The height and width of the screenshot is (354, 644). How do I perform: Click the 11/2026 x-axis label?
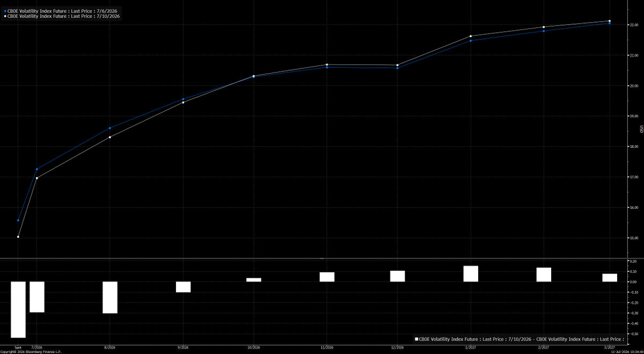point(327,348)
